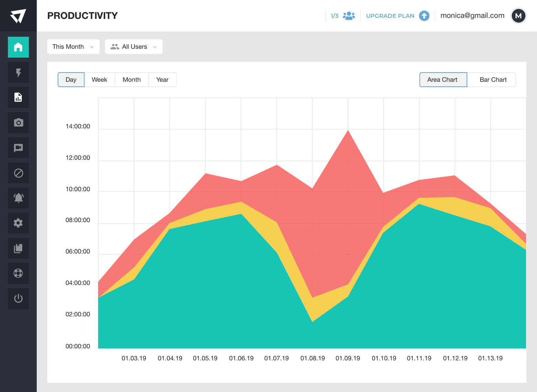Viewport: 537px width, 392px height.
Task: Select the Day interval
Action: (71, 80)
